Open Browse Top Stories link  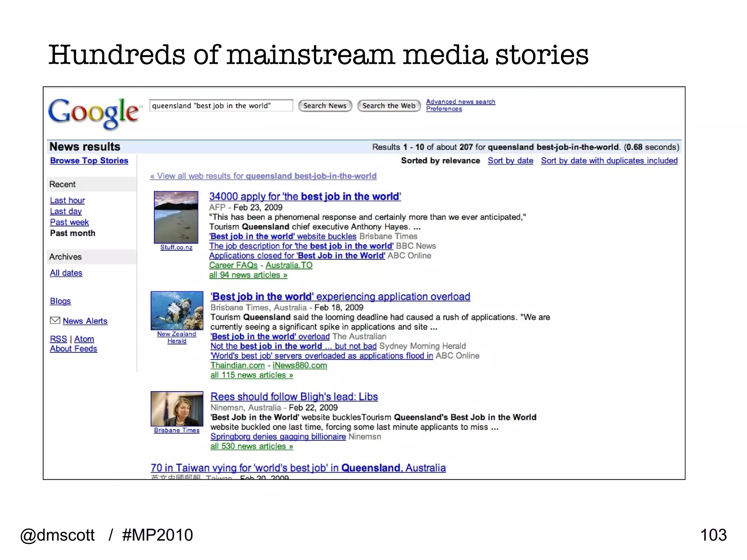(x=89, y=160)
